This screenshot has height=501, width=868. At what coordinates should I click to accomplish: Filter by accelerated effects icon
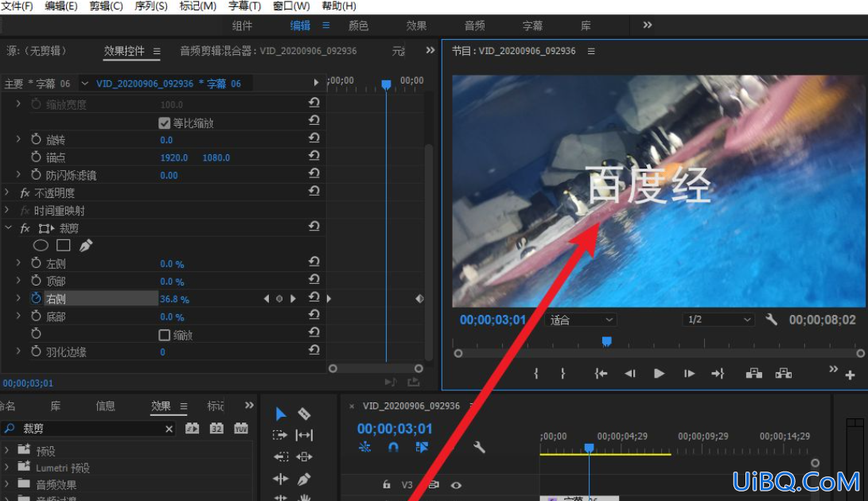(192, 429)
